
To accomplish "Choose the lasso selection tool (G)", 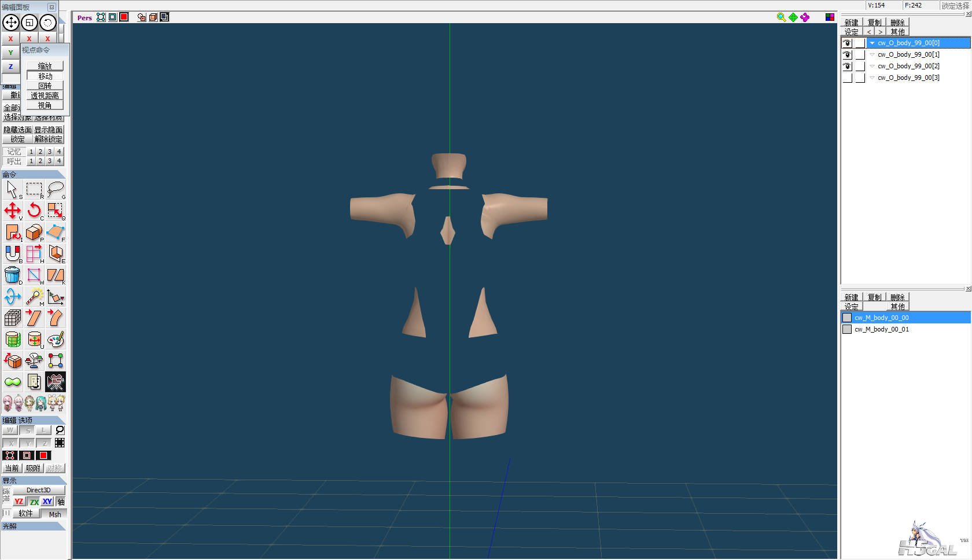I will (56, 189).
